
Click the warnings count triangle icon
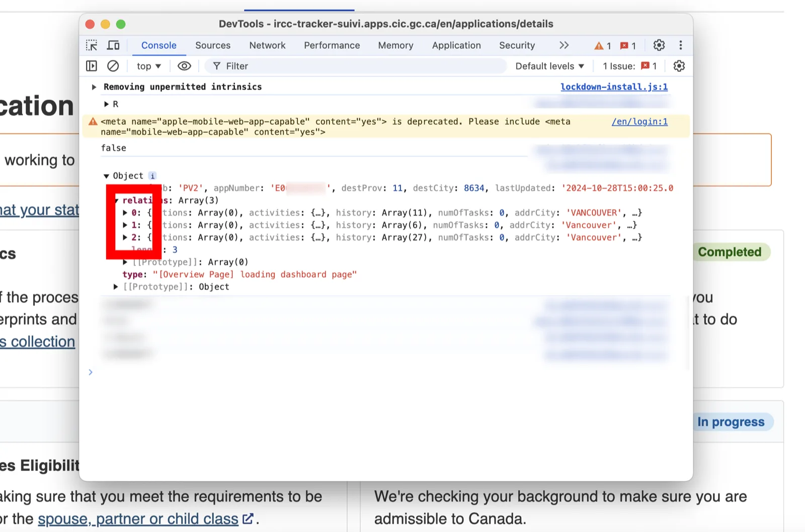pyautogui.click(x=598, y=46)
